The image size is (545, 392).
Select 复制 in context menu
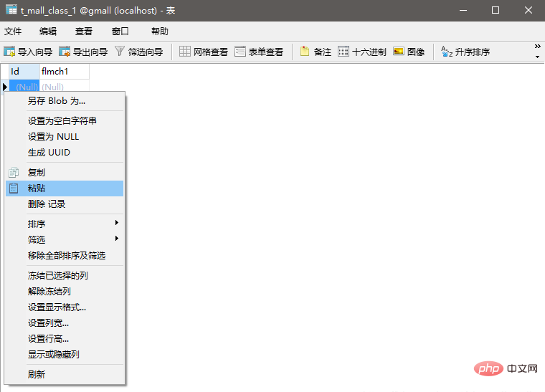point(65,172)
